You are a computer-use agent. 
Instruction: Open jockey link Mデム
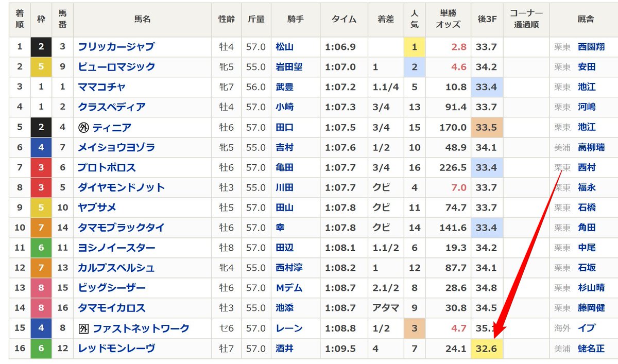(x=289, y=288)
